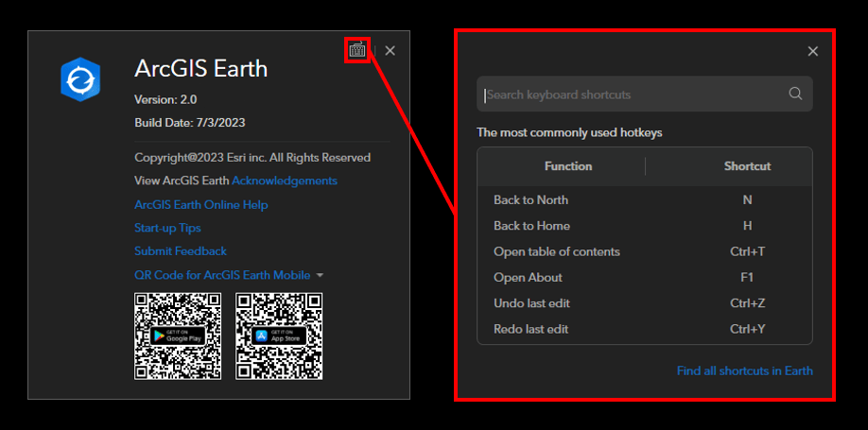The width and height of the screenshot is (868, 430).
Task: Click the Ctrl+Z shortcut value
Action: (x=747, y=303)
